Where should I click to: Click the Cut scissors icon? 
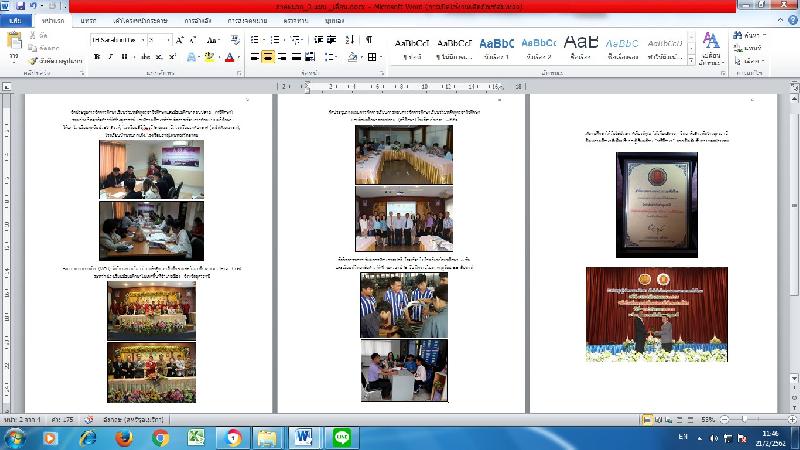point(33,35)
